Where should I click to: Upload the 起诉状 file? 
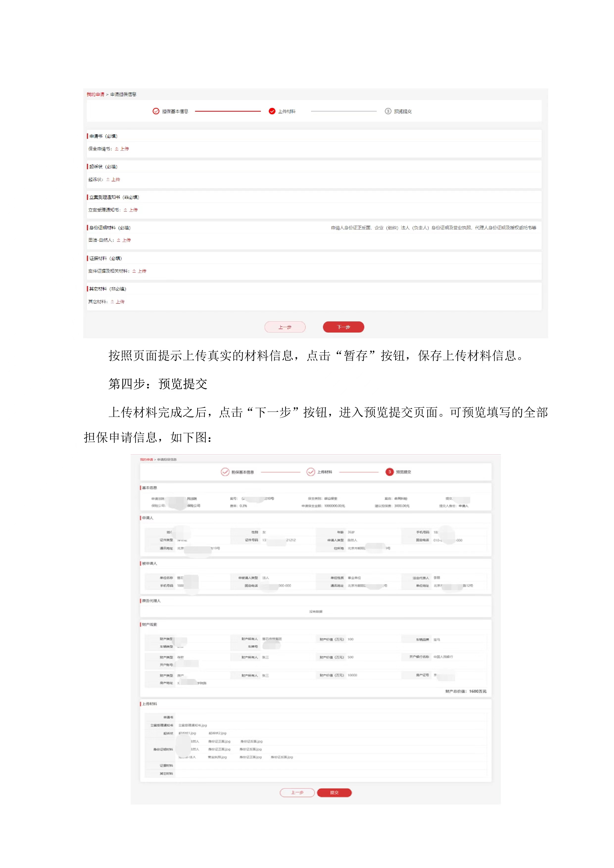[113, 180]
